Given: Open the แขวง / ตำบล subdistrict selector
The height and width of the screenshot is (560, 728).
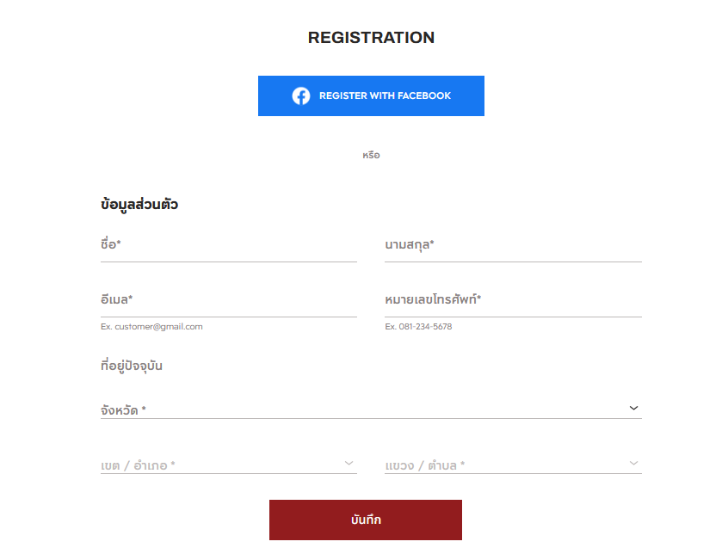Looking at the screenshot, I should pos(503,465).
